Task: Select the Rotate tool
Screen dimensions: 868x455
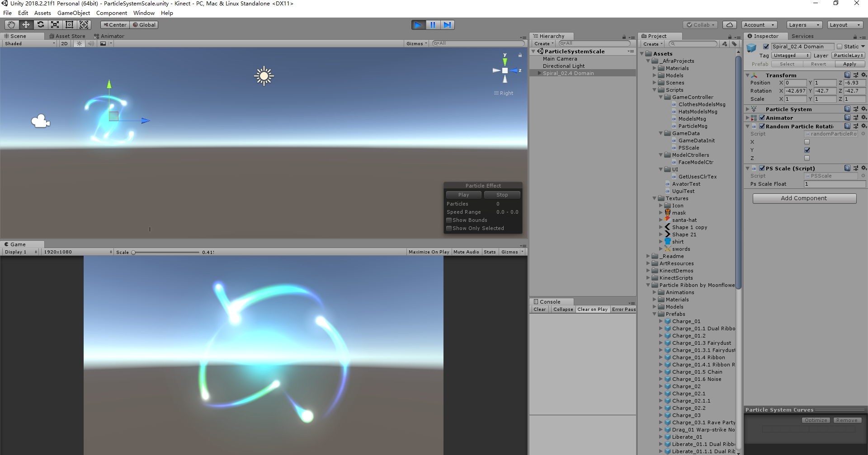Action: (40, 25)
